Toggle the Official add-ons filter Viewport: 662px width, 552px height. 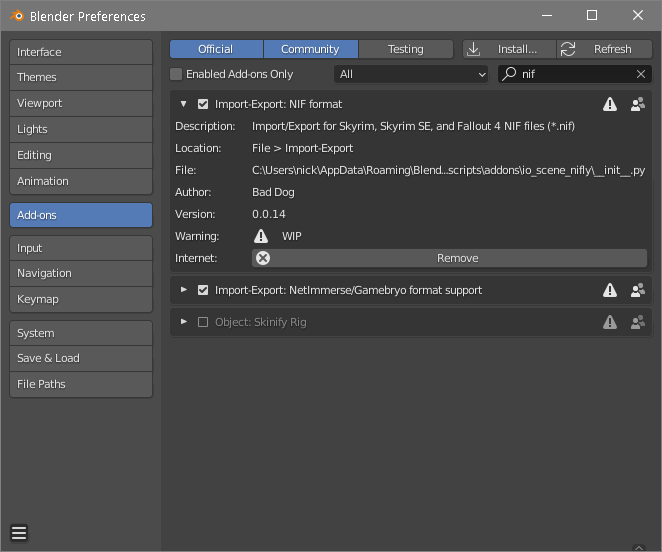(x=216, y=49)
